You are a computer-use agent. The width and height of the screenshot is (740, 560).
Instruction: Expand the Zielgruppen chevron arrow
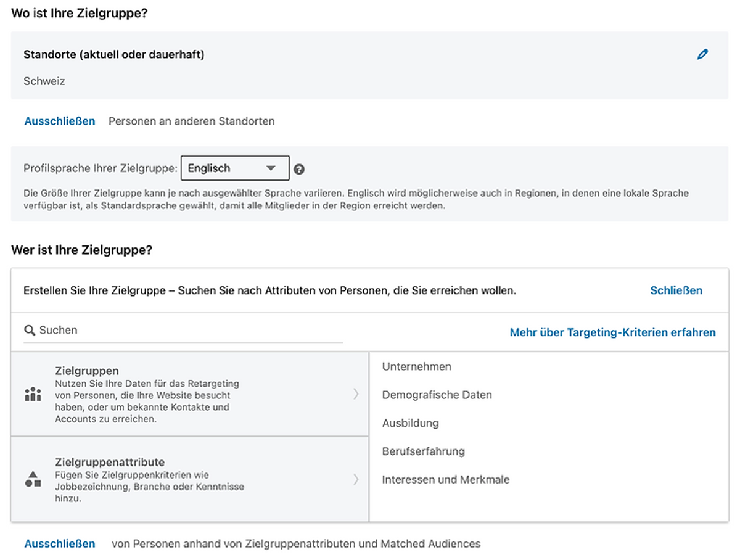coord(356,394)
